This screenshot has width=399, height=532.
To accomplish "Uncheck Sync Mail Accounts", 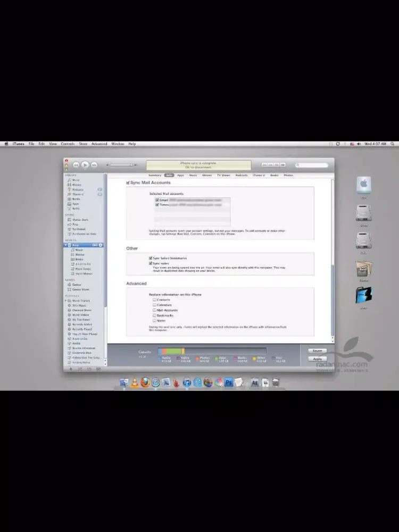I will [128, 183].
